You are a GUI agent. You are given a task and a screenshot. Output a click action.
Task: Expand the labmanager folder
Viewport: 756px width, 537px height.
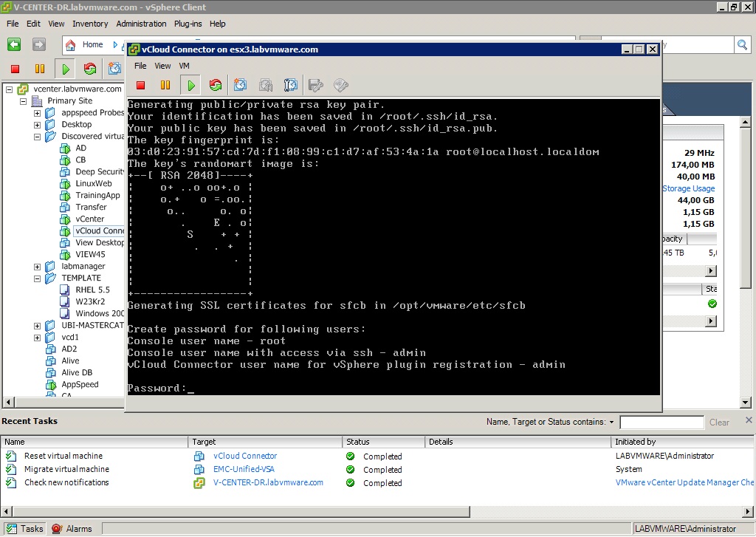37,267
